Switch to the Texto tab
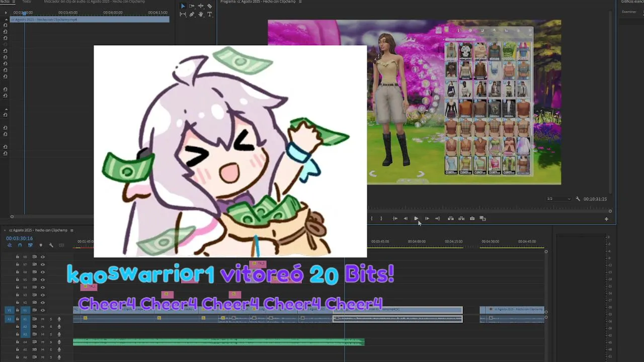Image resolution: width=644 pixels, height=362 pixels. point(26,2)
